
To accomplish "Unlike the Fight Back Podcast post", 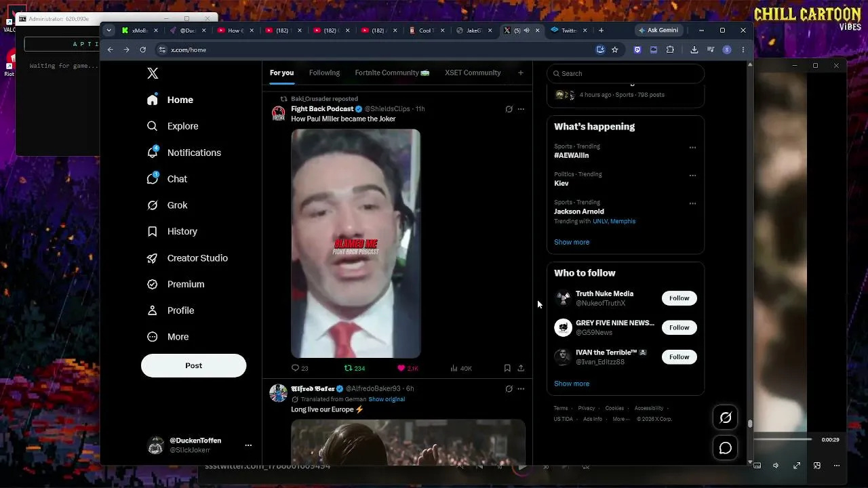I will point(401,368).
